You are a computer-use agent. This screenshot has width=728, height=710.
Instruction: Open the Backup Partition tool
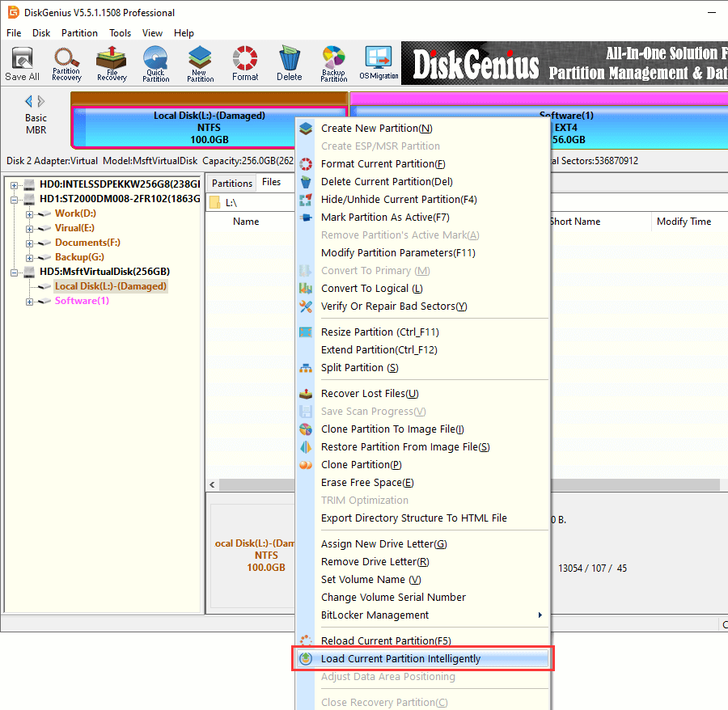334,64
